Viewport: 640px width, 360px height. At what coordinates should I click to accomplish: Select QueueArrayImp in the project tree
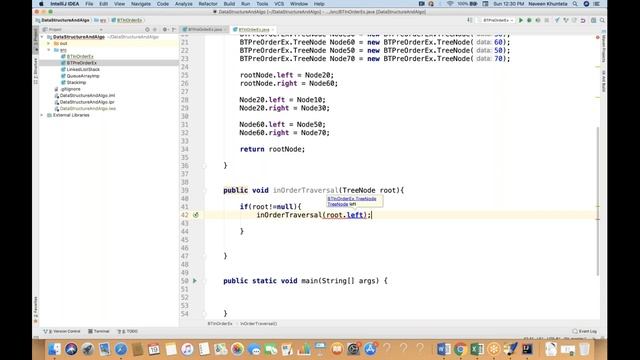tap(83, 76)
